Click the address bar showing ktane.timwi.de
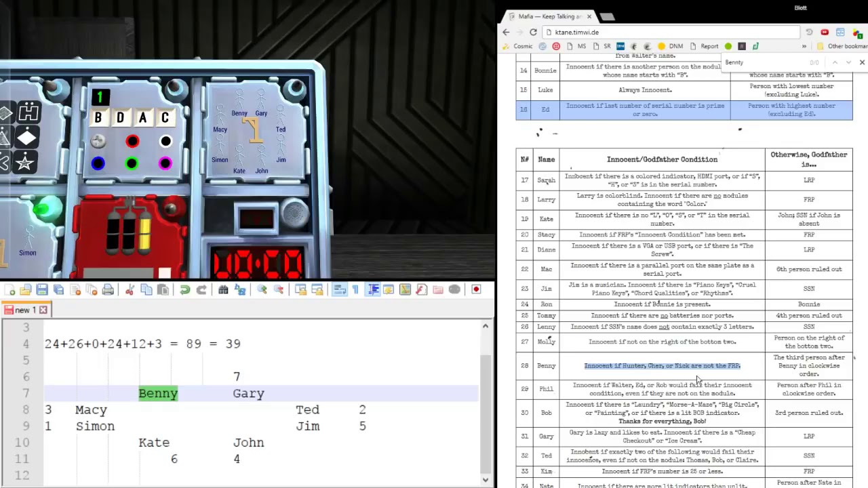Viewport: 868px width, 488px height. pyautogui.click(x=671, y=33)
